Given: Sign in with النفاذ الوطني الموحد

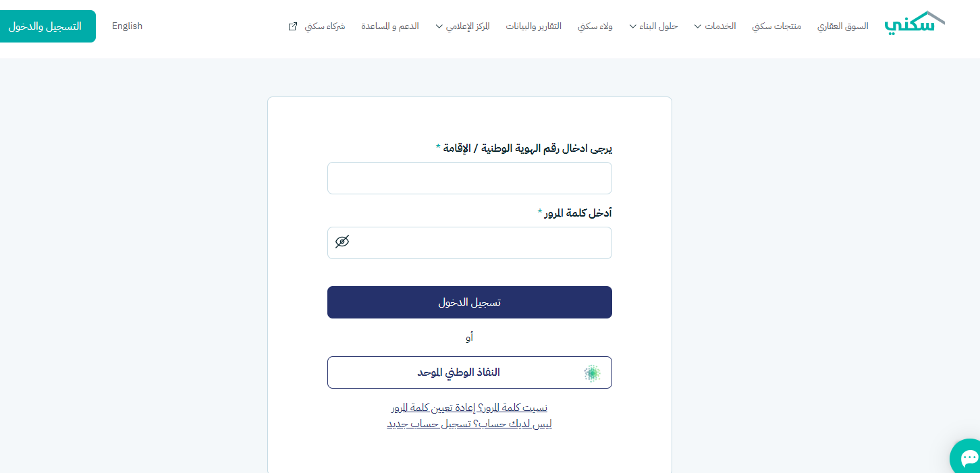Looking at the screenshot, I should [x=470, y=372].
